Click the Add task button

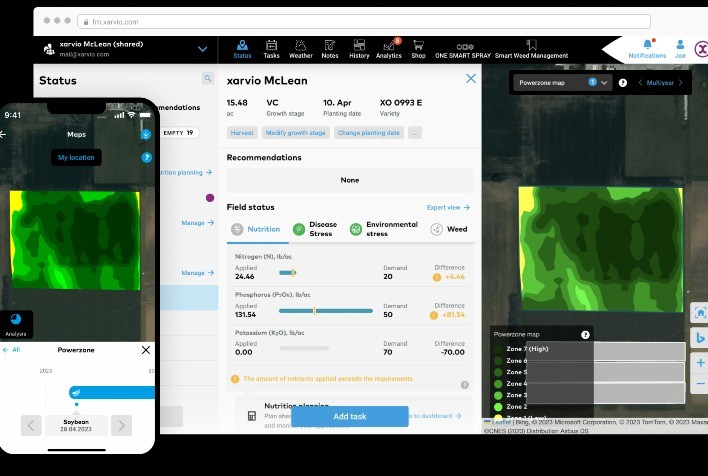tap(350, 416)
